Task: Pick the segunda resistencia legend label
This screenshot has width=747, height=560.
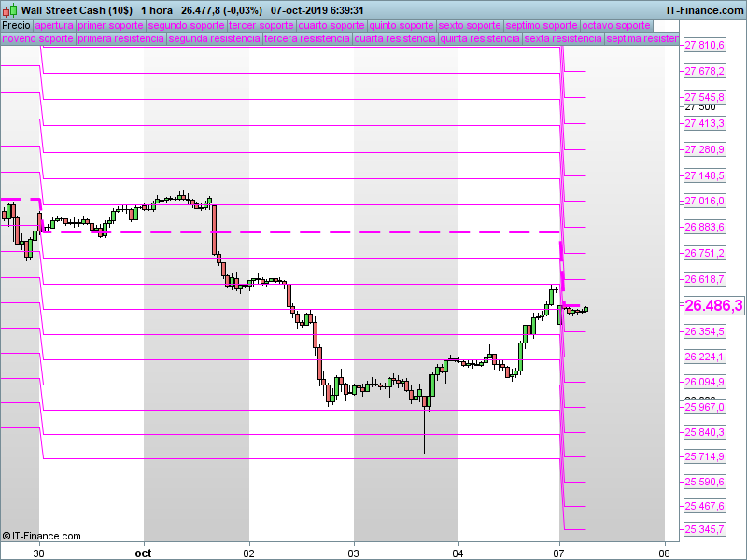Action: click(x=215, y=38)
